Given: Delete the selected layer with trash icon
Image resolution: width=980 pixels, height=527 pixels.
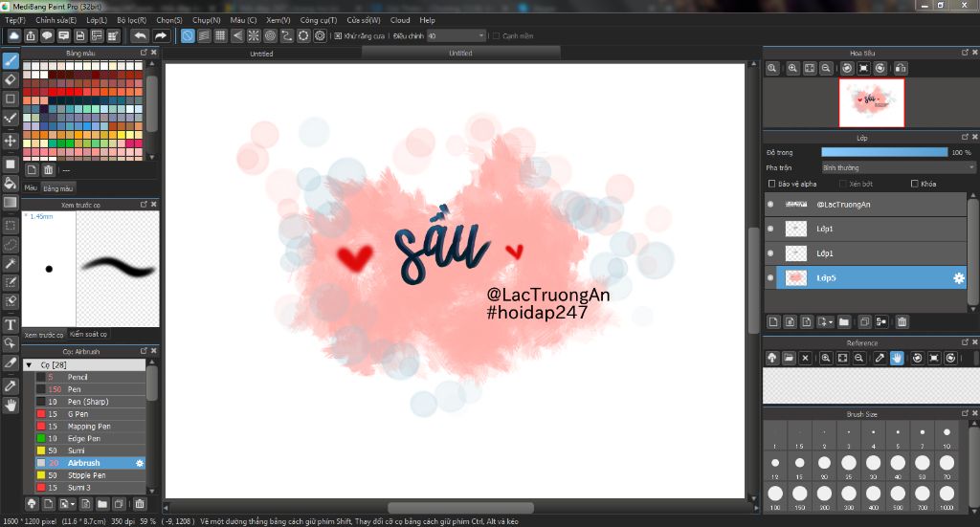Looking at the screenshot, I should pyautogui.click(x=902, y=322).
